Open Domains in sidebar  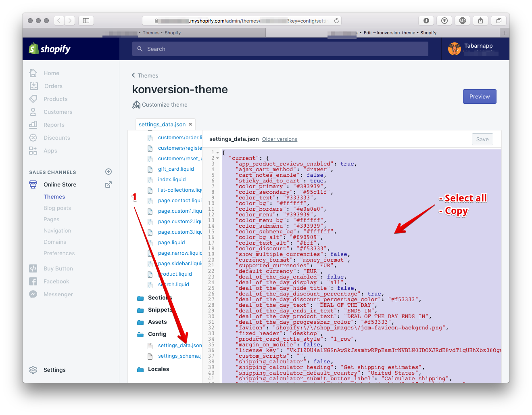pyautogui.click(x=55, y=242)
